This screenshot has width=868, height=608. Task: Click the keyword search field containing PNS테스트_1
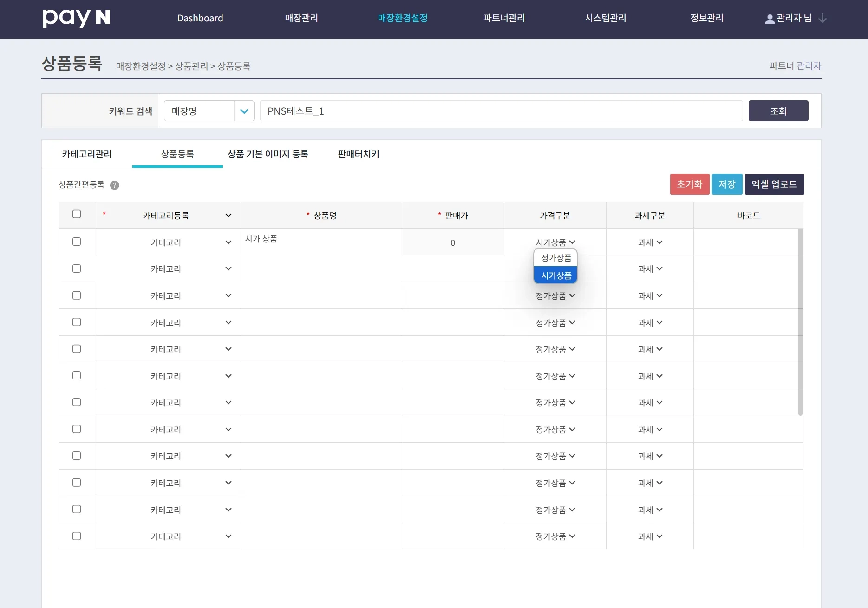pos(501,111)
